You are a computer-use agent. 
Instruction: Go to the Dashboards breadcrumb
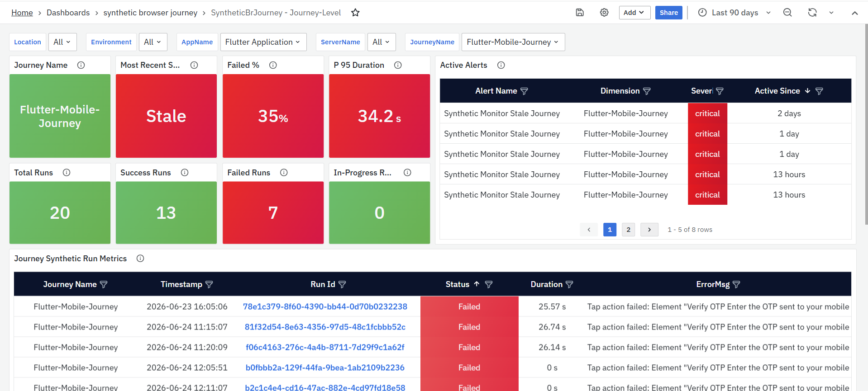coord(68,13)
